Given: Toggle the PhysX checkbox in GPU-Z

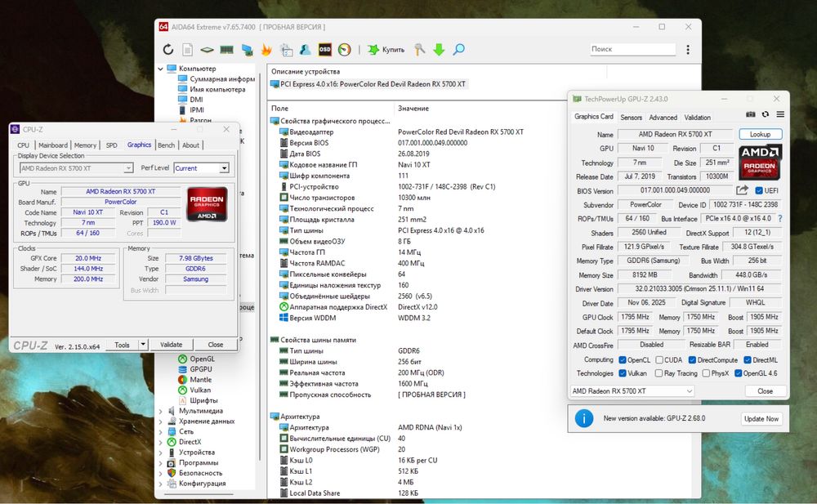Looking at the screenshot, I should 706,373.
